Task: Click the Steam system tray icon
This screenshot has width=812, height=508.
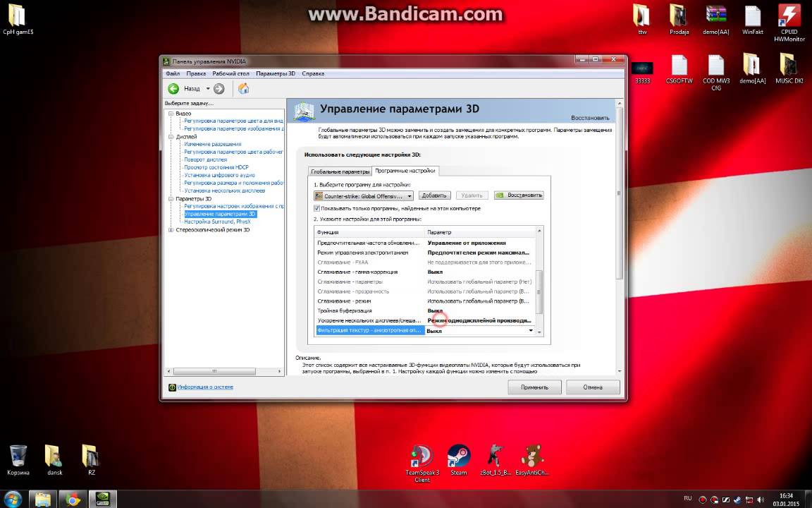Action: 737,500
